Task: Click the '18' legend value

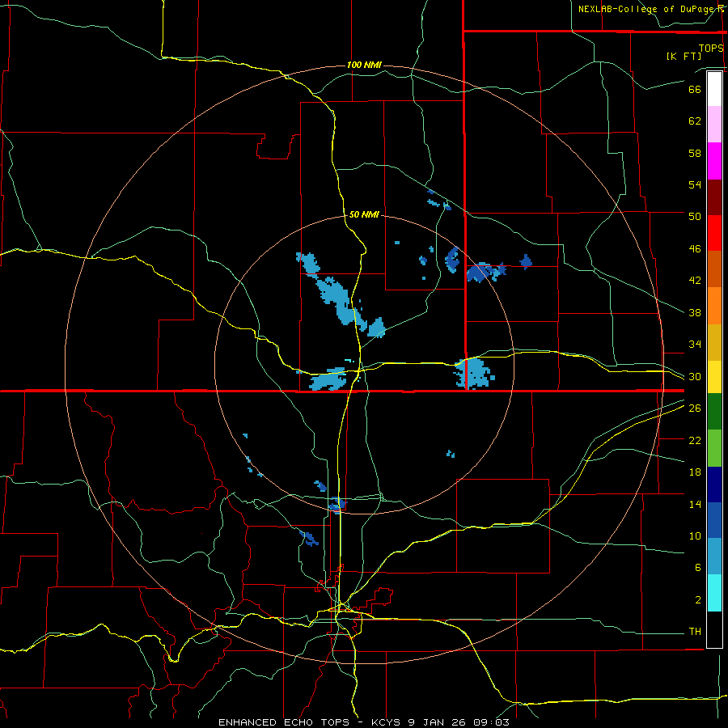Action: coord(695,472)
